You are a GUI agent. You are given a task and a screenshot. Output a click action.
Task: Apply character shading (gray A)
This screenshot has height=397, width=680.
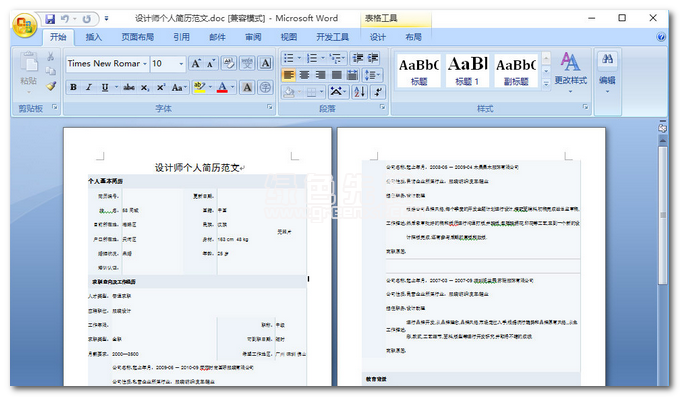(x=247, y=87)
